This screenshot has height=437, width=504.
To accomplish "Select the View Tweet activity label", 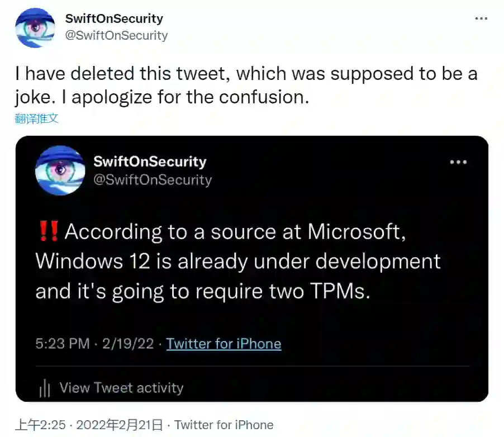I will pos(121,388).
